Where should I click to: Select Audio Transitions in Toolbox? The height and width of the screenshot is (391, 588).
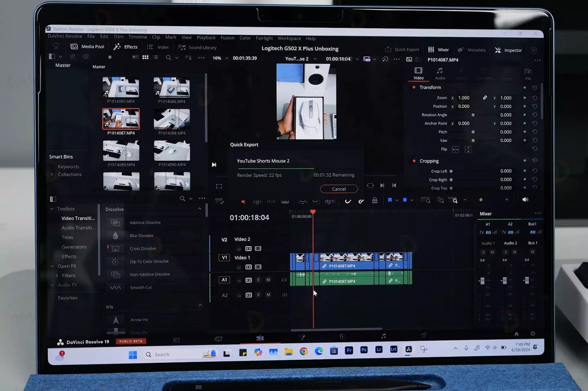(78, 228)
